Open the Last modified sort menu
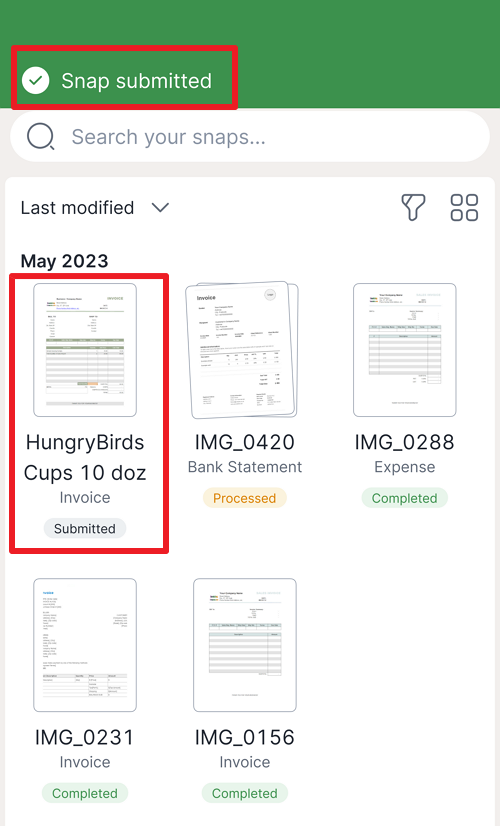This screenshot has width=500, height=826. (x=95, y=208)
